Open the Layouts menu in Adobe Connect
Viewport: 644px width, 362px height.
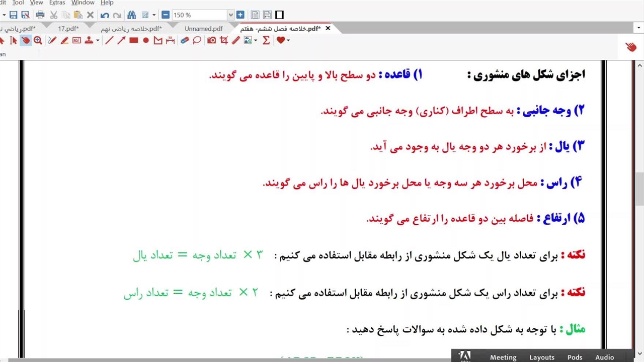tap(541, 357)
